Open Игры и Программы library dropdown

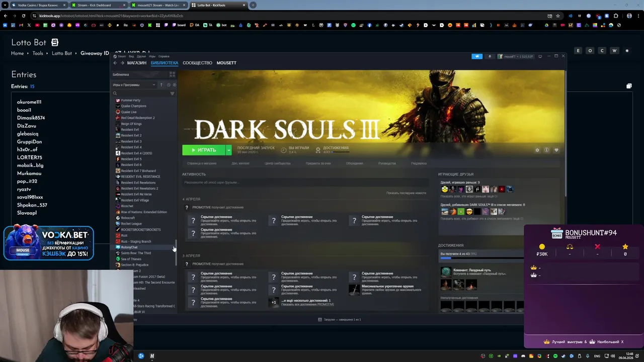(x=133, y=85)
